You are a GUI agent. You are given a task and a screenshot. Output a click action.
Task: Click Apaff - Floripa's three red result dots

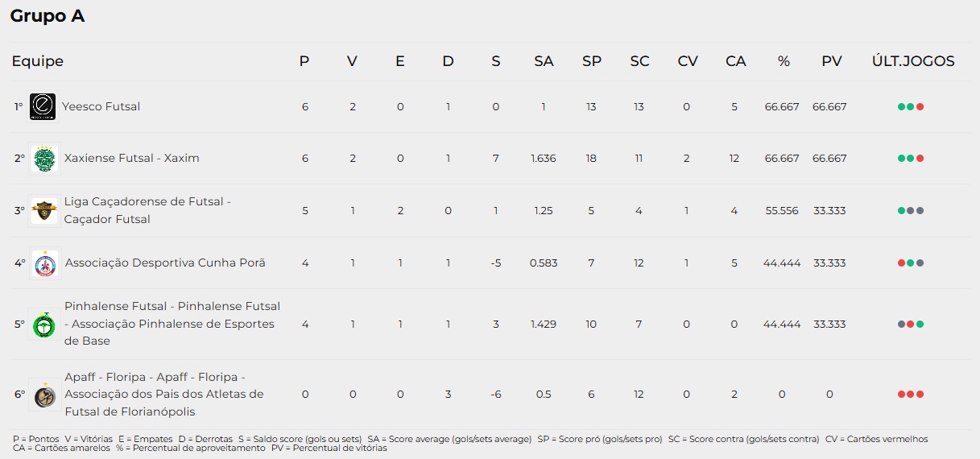click(911, 395)
